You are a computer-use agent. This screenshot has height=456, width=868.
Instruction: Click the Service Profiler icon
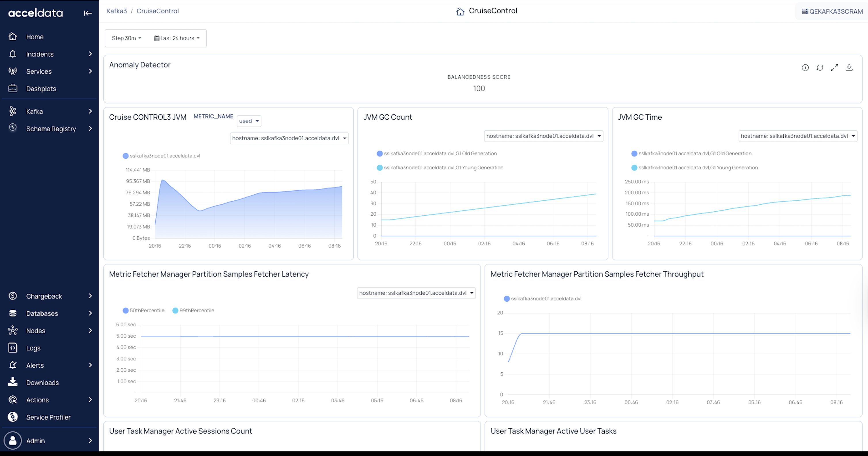tap(13, 417)
